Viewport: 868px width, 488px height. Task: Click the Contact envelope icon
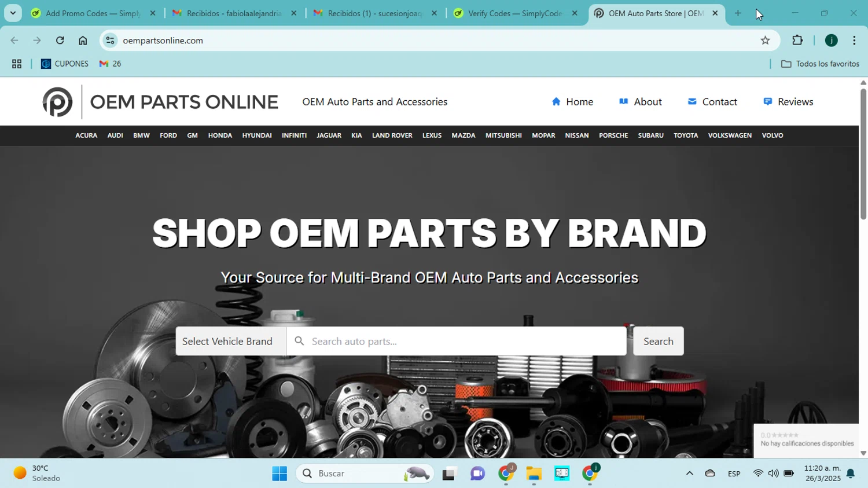692,101
